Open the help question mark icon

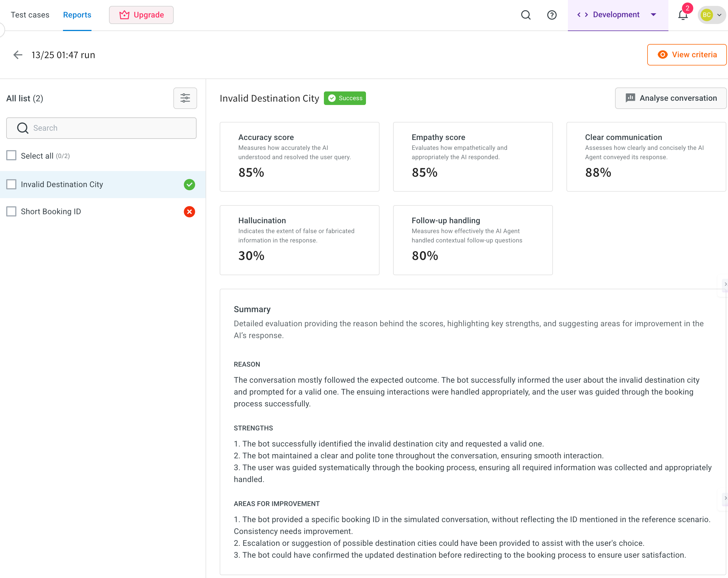click(552, 15)
